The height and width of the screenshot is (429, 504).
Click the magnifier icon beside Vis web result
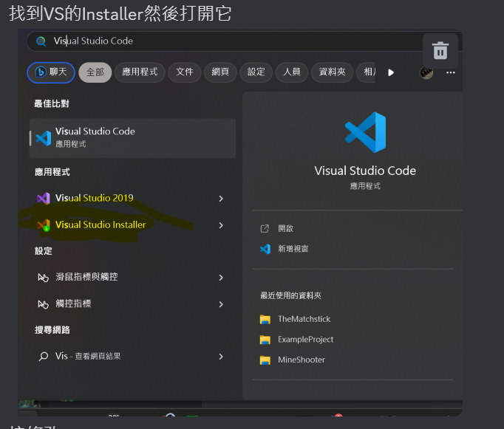click(x=44, y=357)
